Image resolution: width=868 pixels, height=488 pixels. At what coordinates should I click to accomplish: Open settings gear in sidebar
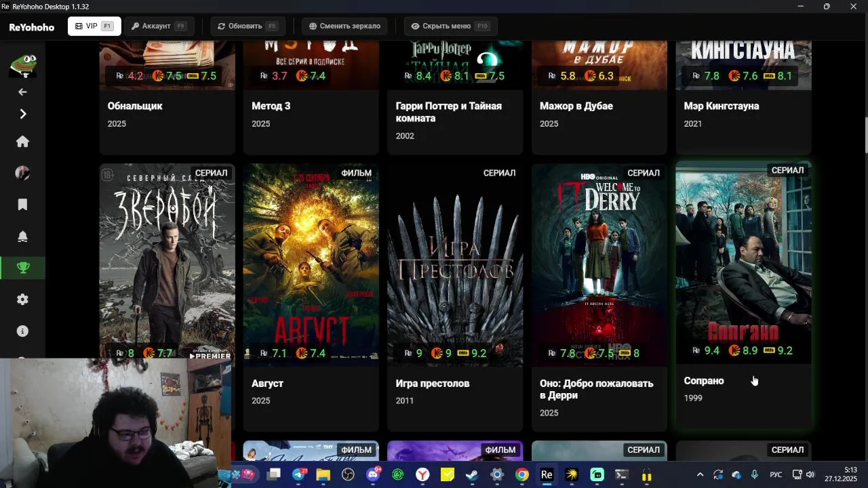[x=22, y=300]
